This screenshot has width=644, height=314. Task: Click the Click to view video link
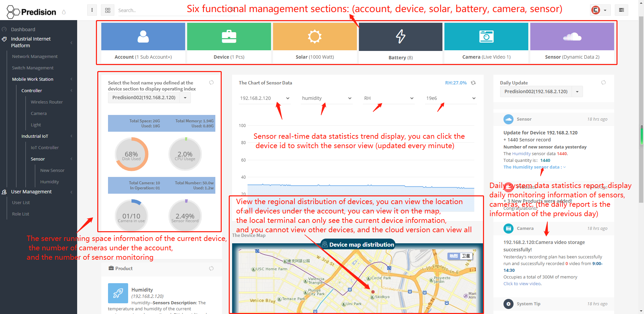tap(522, 284)
